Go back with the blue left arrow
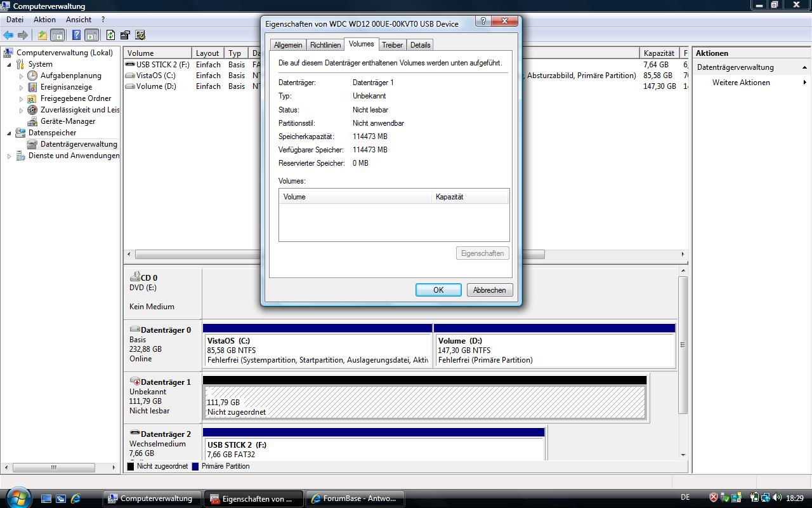The height and width of the screenshot is (508, 812). [x=8, y=36]
